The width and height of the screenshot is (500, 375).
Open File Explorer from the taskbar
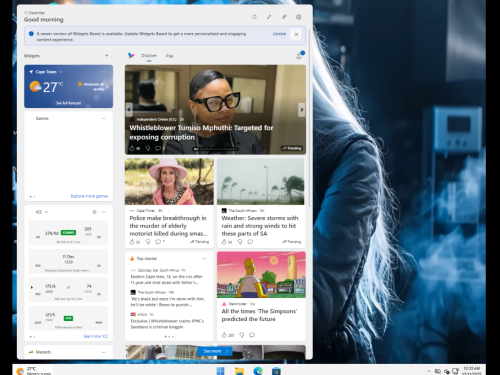coord(239,371)
